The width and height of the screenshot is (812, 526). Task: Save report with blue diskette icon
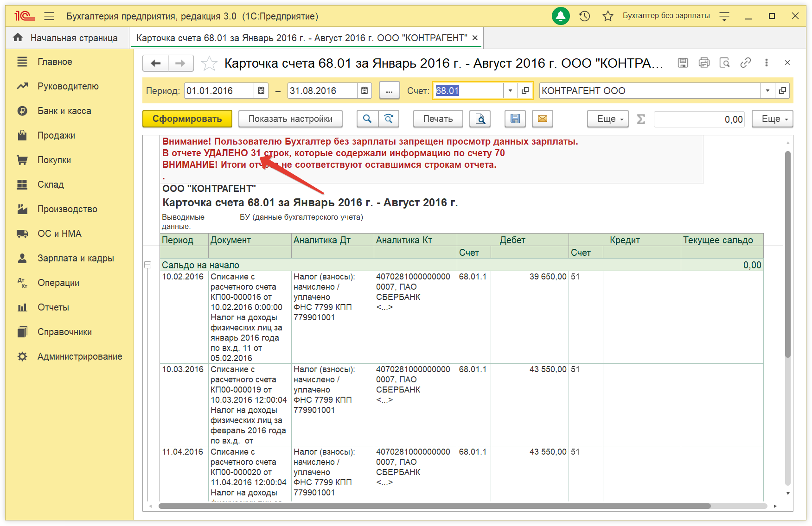click(x=515, y=119)
